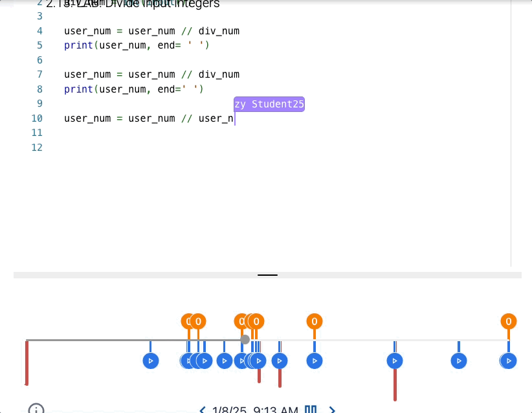Click the red bar at the timeline start

[27, 363]
